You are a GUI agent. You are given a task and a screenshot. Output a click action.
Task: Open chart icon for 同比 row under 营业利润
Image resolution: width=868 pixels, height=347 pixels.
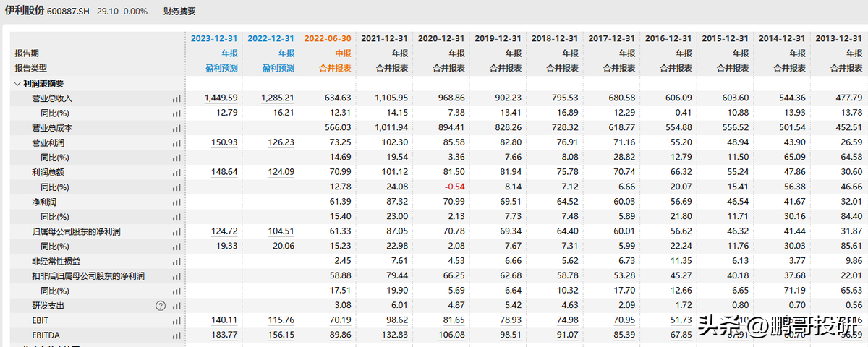tap(176, 158)
